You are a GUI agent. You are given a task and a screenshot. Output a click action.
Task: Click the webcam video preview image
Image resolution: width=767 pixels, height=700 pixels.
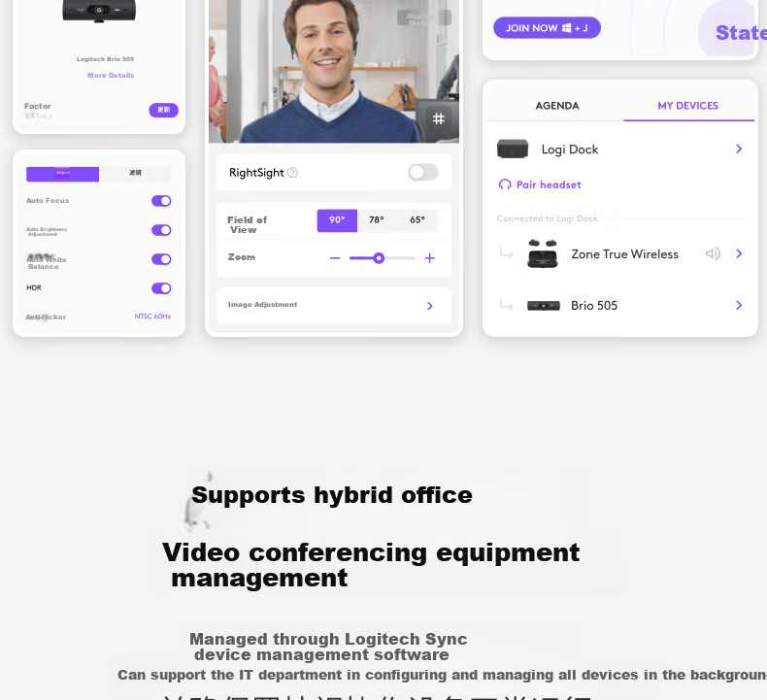(334, 72)
